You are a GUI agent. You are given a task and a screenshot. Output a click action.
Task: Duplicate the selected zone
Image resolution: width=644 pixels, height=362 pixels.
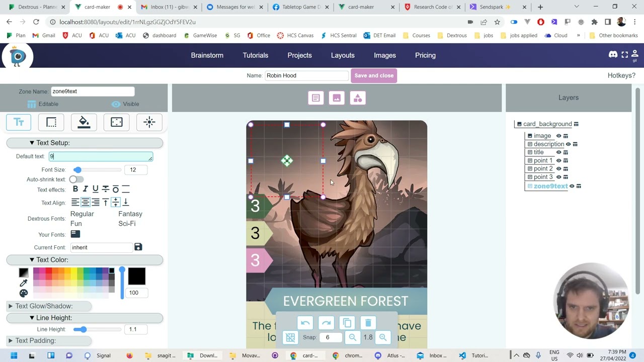(x=347, y=323)
